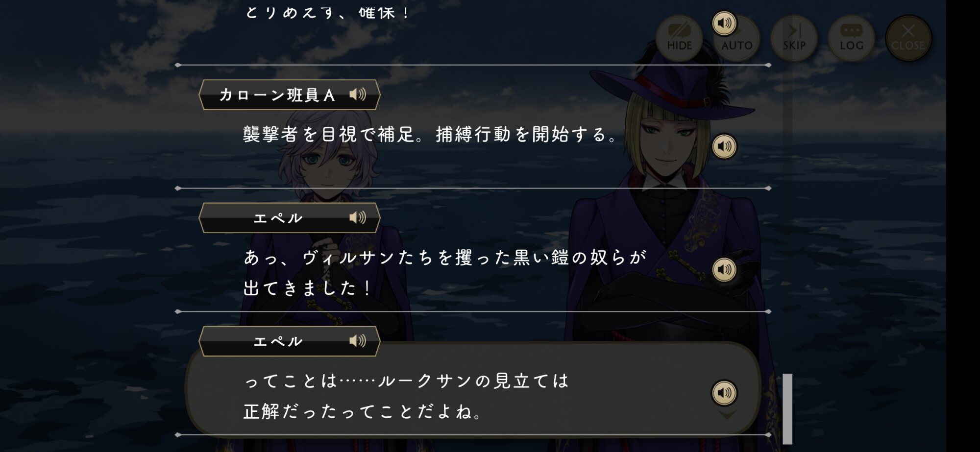Image resolution: width=980 pixels, height=452 pixels.
Task: Select the second エペル name label
Action: [x=277, y=341]
